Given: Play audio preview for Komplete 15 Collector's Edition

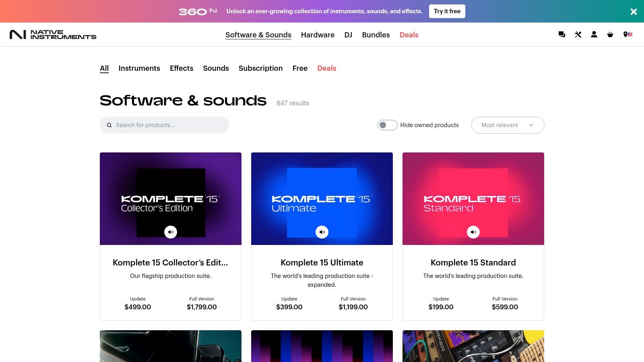Looking at the screenshot, I should pyautogui.click(x=171, y=232).
